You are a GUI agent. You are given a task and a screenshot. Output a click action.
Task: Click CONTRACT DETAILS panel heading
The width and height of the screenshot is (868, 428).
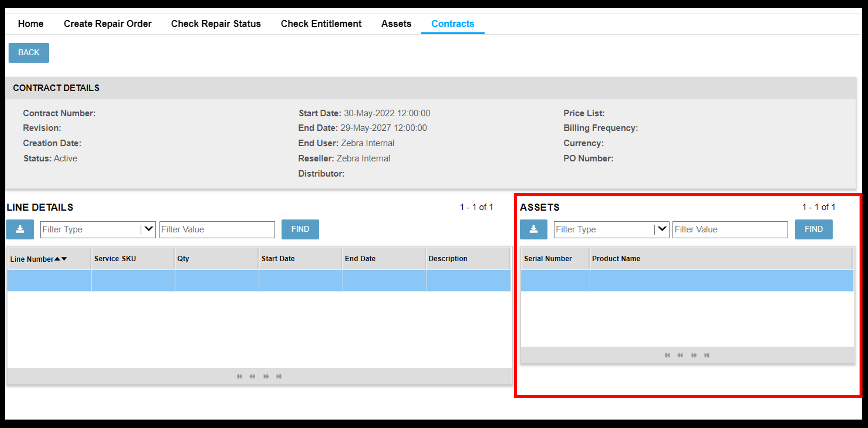click(56, 88)
